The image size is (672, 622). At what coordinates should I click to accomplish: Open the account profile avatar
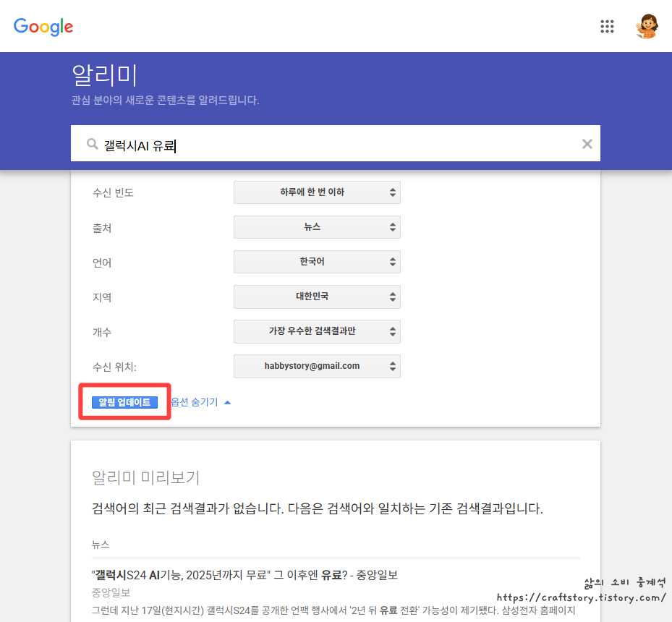point(647,26)
